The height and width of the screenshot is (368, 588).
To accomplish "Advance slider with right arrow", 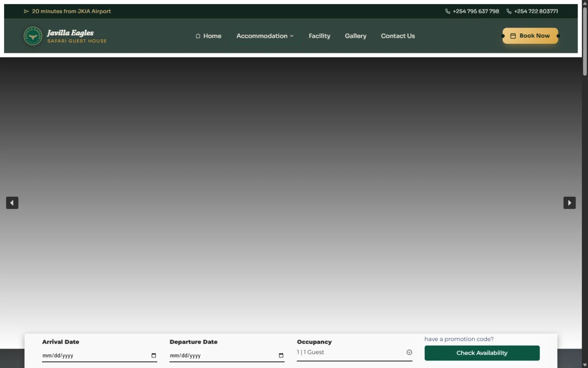I will pyautogui.click(x=569, y=203).
